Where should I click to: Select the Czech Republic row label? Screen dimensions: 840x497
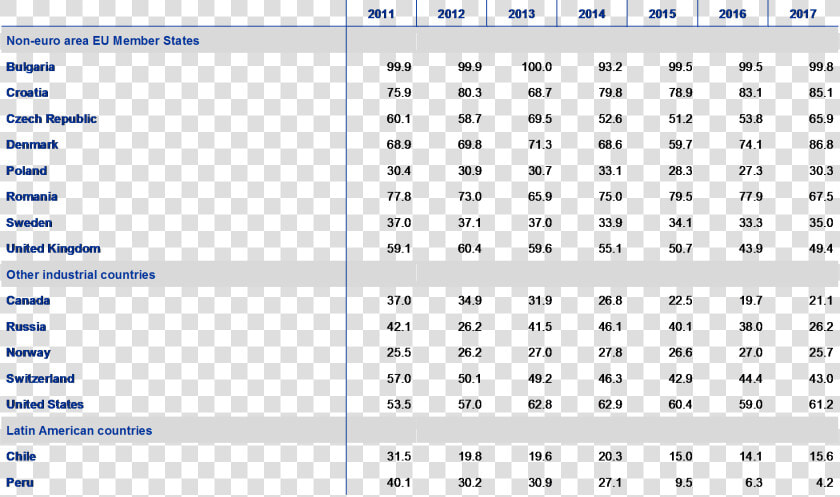coord(51,119)
